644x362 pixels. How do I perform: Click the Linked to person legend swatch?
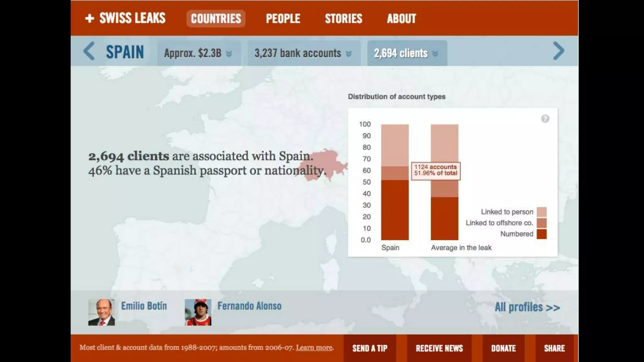541,212
